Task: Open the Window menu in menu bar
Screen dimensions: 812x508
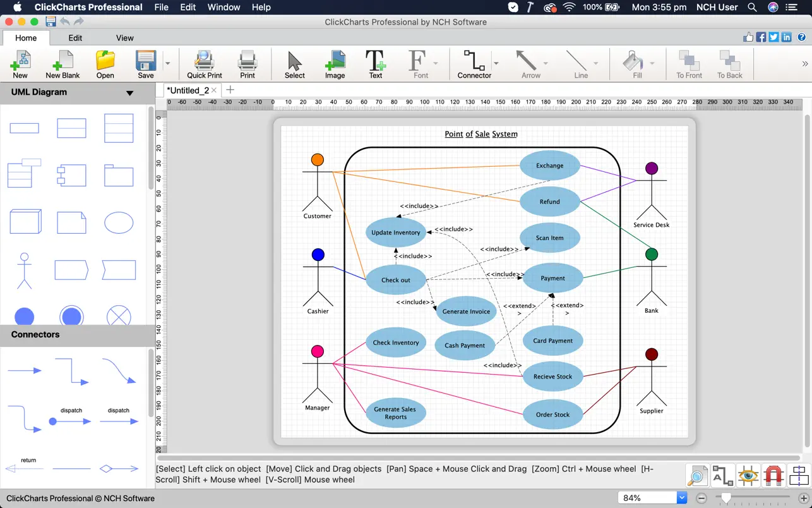Action: point(224,8)
